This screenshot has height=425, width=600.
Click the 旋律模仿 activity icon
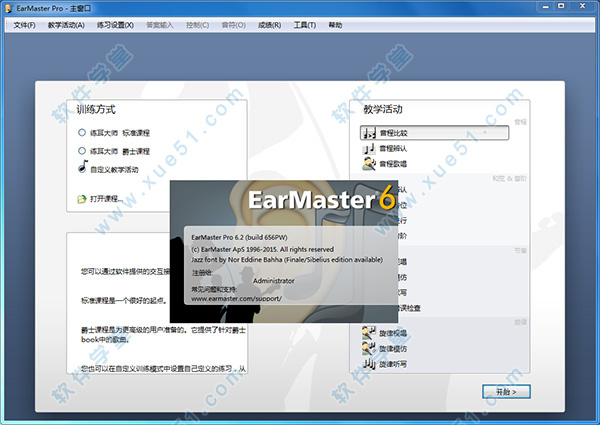click(369, 348)
